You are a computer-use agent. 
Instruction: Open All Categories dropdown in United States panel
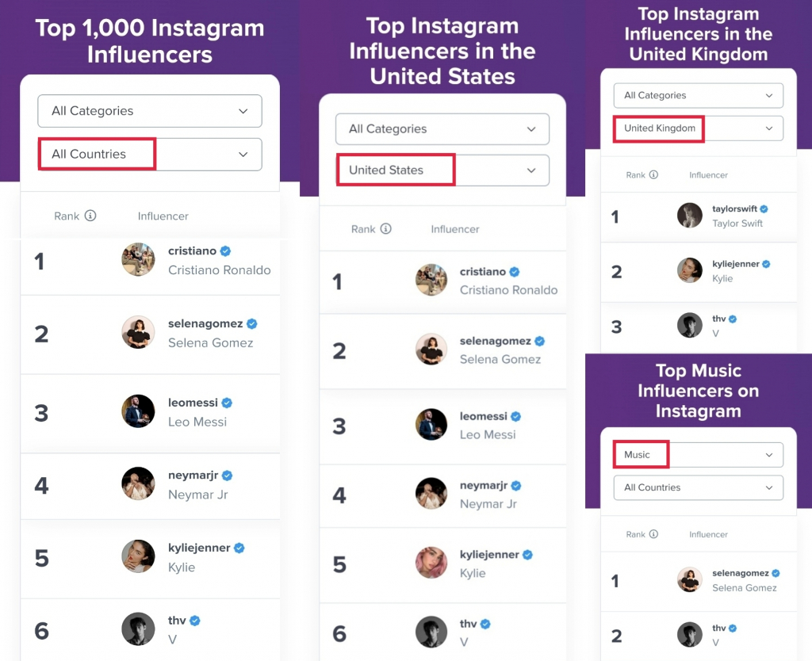442,129
